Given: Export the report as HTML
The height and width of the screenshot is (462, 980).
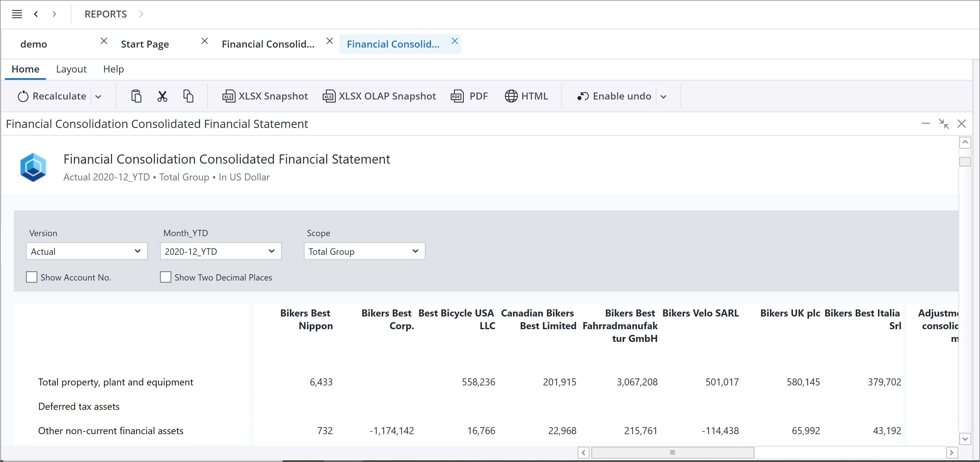Looking at the screenshot, I should click(527, 96).
